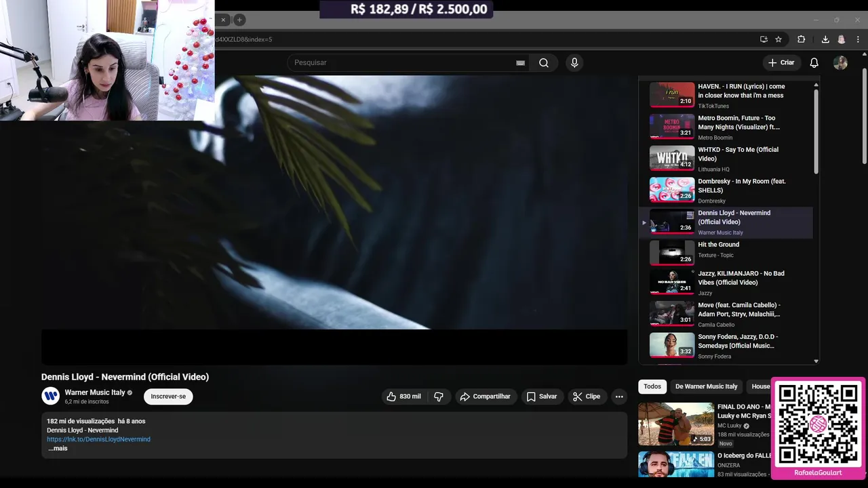Open browser extensions puzzle icon
Image resolution: width=868 pixels, height=488 pixels.
point(801,39)
